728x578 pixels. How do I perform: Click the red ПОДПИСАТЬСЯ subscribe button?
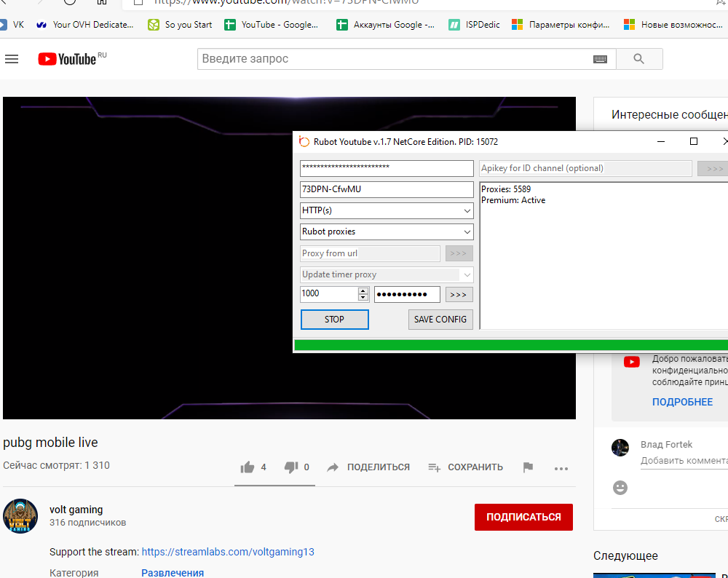tap(523, 517)
